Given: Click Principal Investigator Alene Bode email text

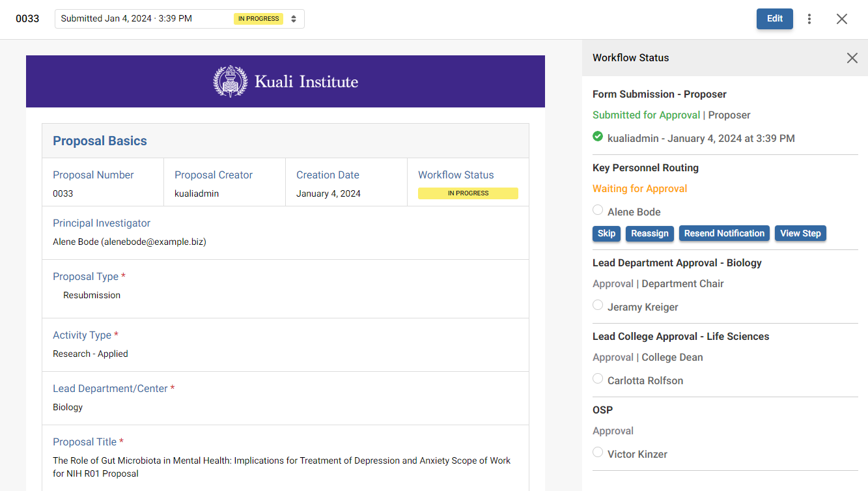Looking at the screenshot, I should pos(130,242).
